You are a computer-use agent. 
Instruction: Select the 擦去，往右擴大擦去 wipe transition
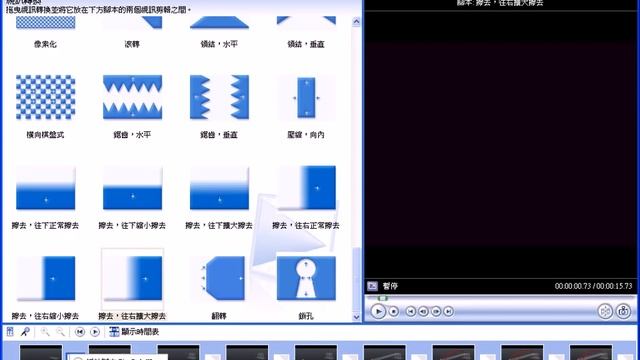tap(132, 278)
